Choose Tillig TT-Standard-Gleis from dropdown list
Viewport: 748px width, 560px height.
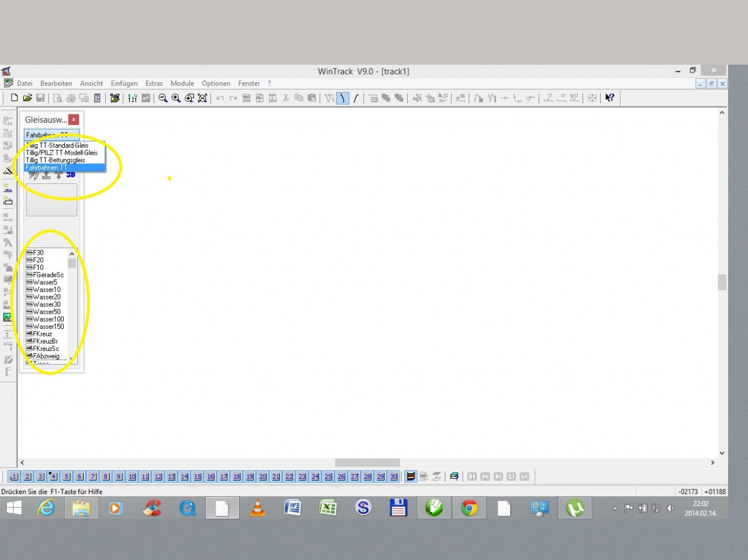(58, 145)
